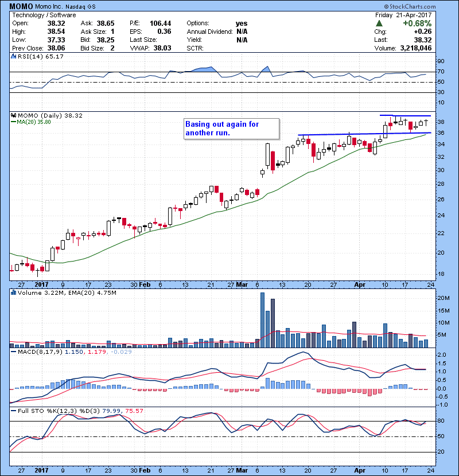The height and width of the screenshot is (476, 459).
Task: Click the RSI(14) indicator line icon
Action: coord(13,56)
